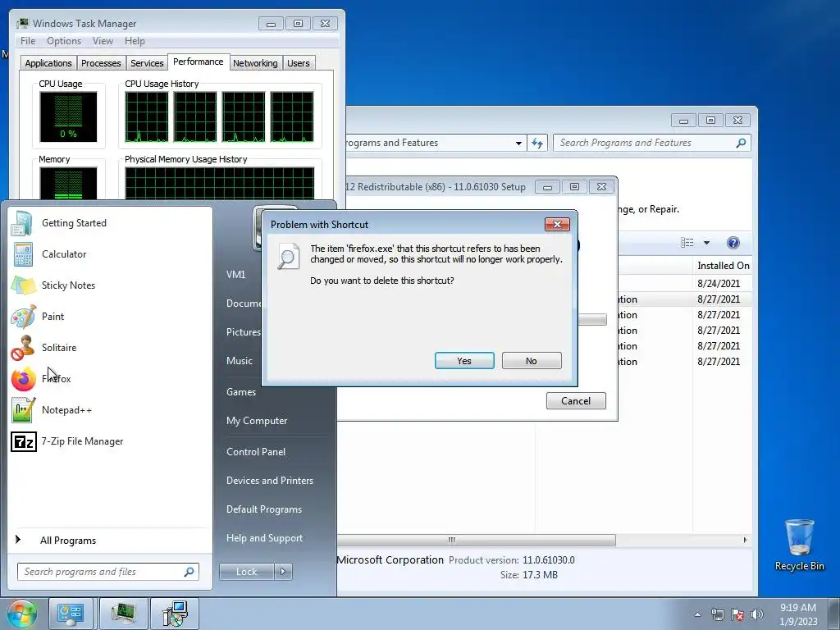Image resolution: width=840 pixels, height=630 pixels.
Task: Open Games from the Start menu
Action: coord(241,391)
